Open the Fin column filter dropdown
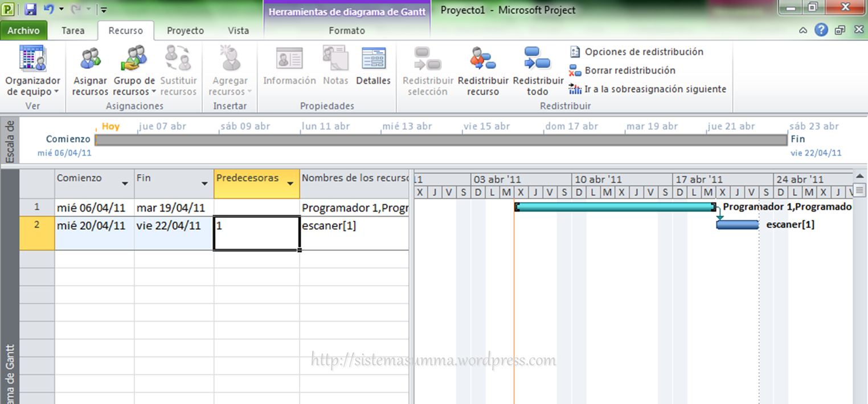 pyautogui.click(x=204, y=184)
